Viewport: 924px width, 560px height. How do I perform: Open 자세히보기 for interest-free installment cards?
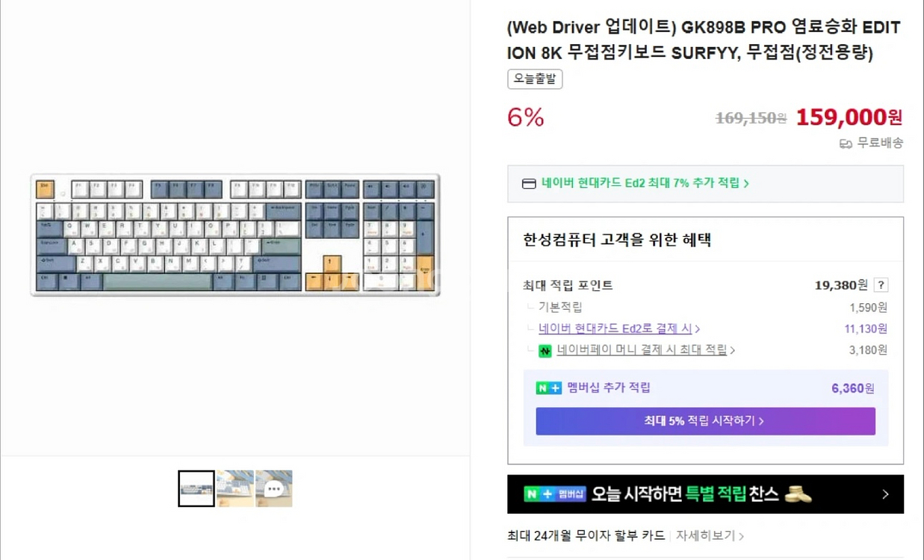710,535
